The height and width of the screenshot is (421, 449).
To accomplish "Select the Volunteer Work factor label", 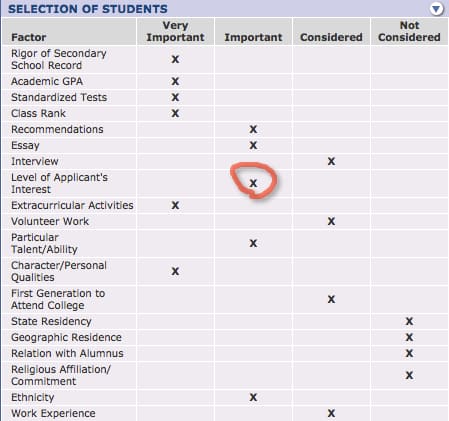I will (50, 221).
